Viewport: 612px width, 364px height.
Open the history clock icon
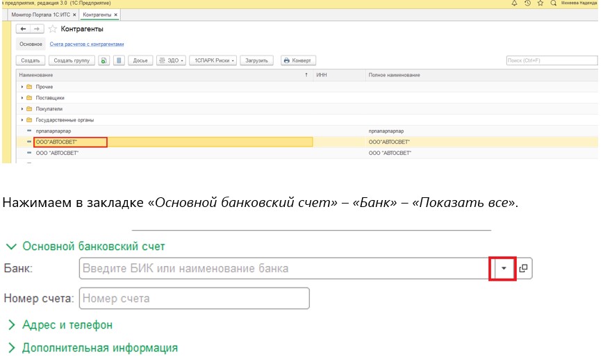528,3
